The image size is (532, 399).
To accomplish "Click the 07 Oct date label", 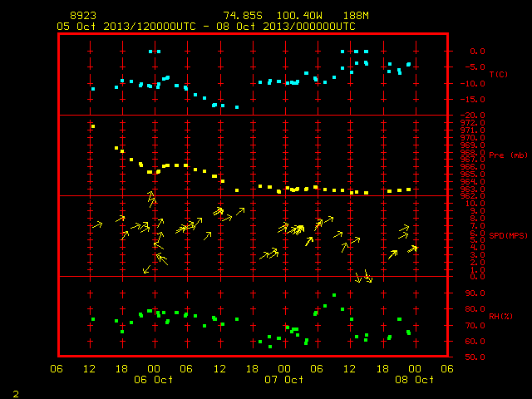I will click(x=284, y=379).
